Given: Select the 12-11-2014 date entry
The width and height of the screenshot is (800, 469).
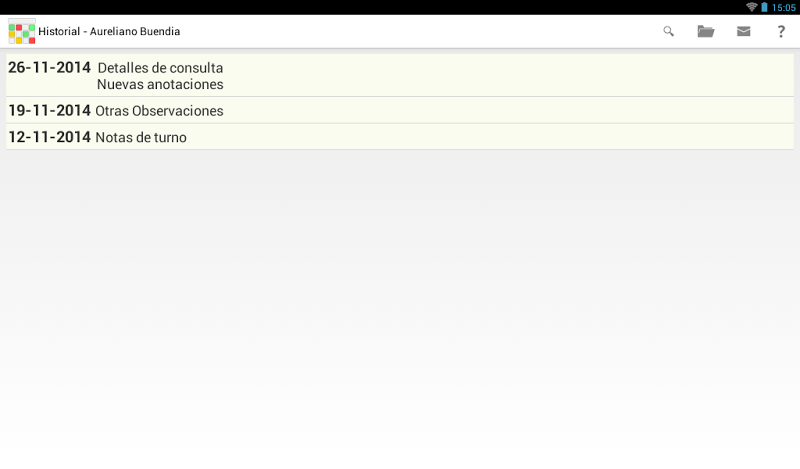Looking at the screenshot, I should coord(49,137).
